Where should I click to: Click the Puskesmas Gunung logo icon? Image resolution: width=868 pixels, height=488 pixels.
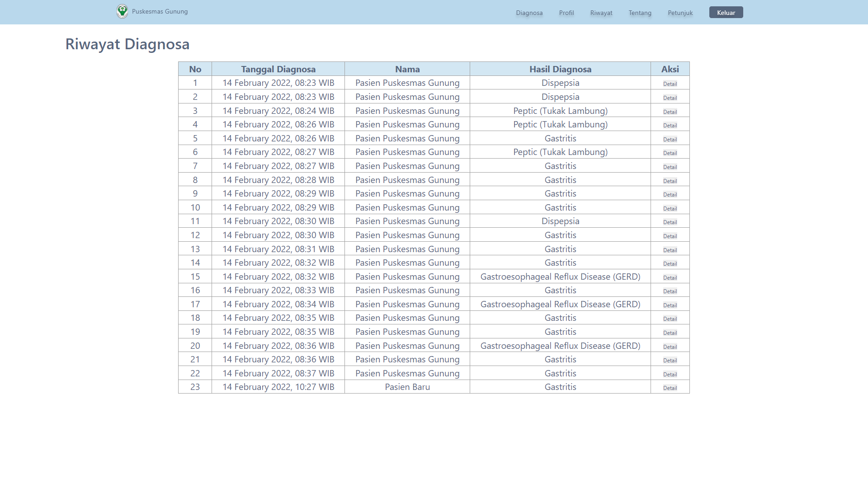pos(122,11)
